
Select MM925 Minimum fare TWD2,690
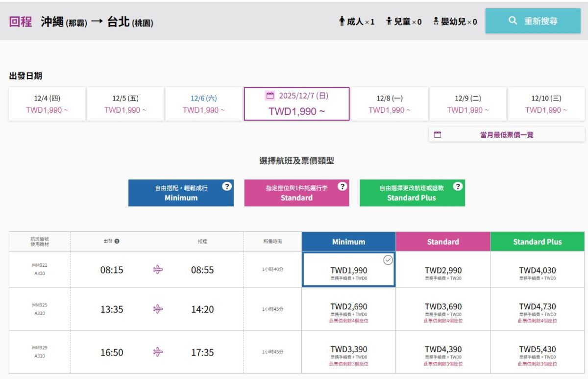click(349, 309)
